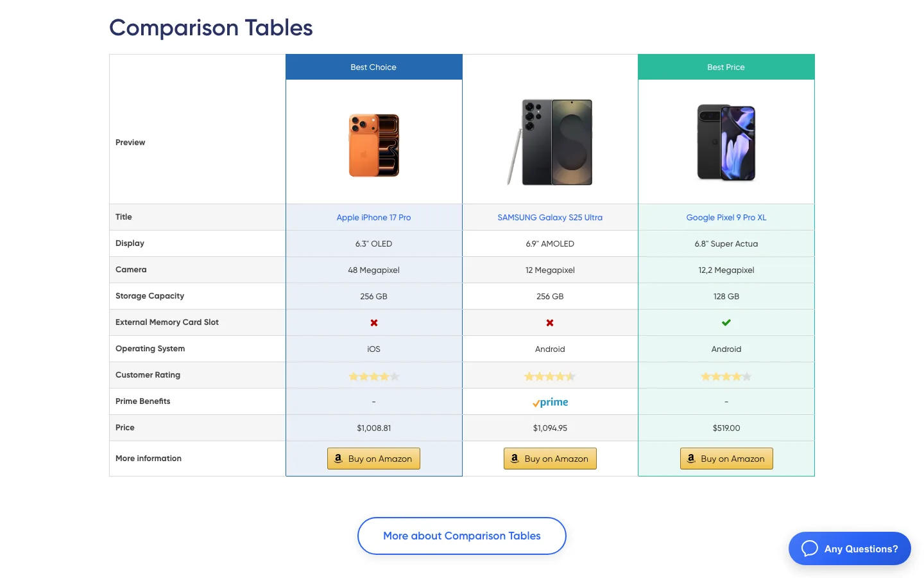Screen dimensions: 924x578
Task: Buy the iPhone 17 Pro on Amazon
Action: pyautogui.click(x=373, y=459)
